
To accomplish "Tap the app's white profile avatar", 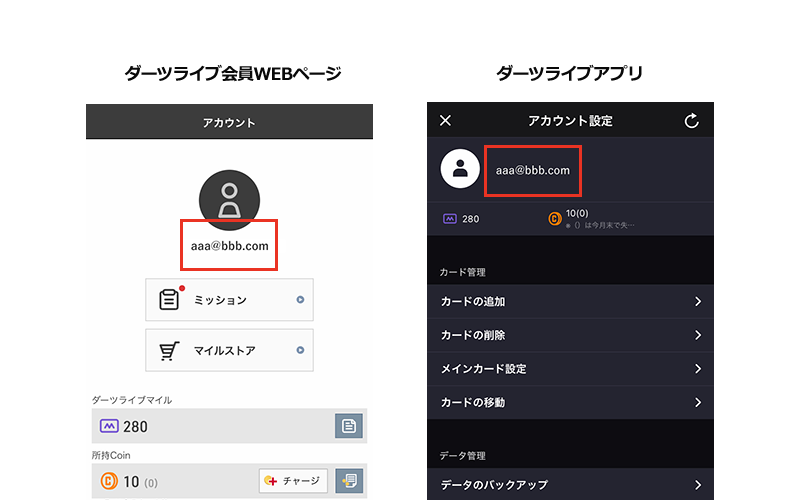I will (460, 169).
